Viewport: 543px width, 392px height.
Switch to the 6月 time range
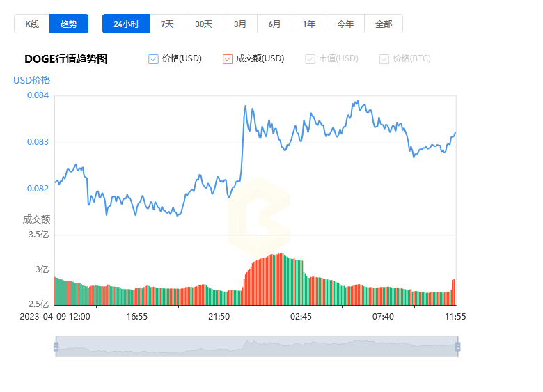pos(275,24)
